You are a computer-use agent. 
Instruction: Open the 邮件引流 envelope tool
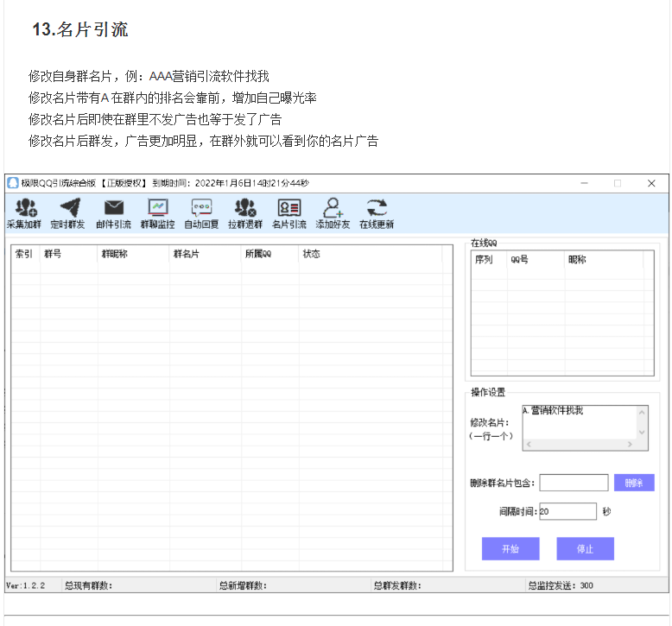(x=113, y=213)
